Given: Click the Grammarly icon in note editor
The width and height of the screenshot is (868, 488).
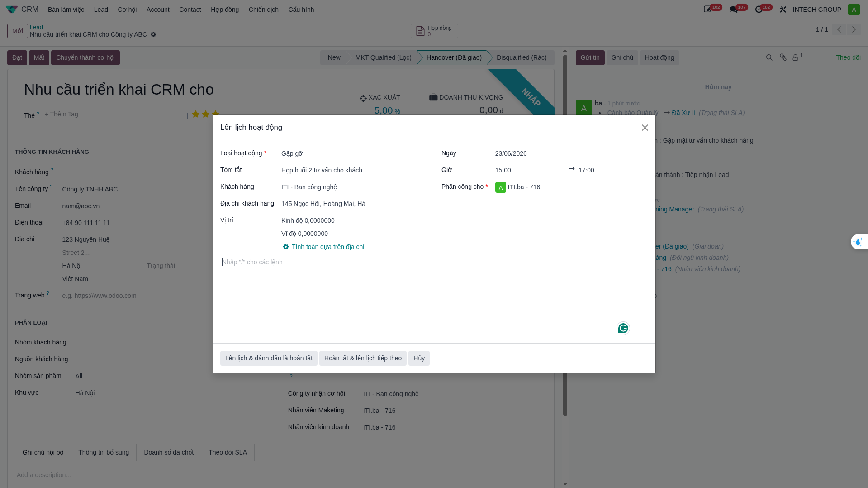Looking at the screenshot, I should 623,328.
